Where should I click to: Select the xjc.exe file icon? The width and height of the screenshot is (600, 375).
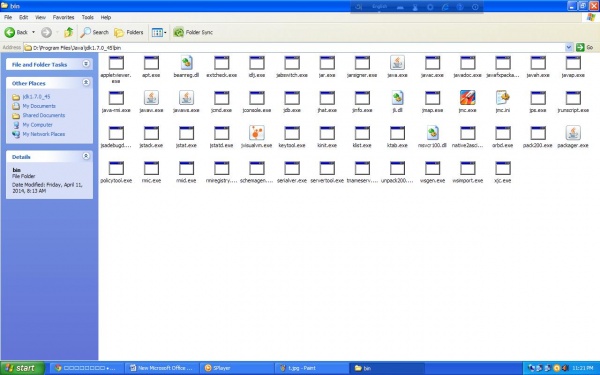coord(503,168)
